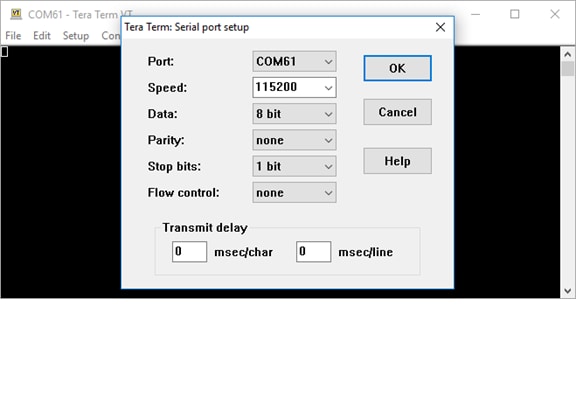Click the Help button
576x404 pixels.
[397, 161]
